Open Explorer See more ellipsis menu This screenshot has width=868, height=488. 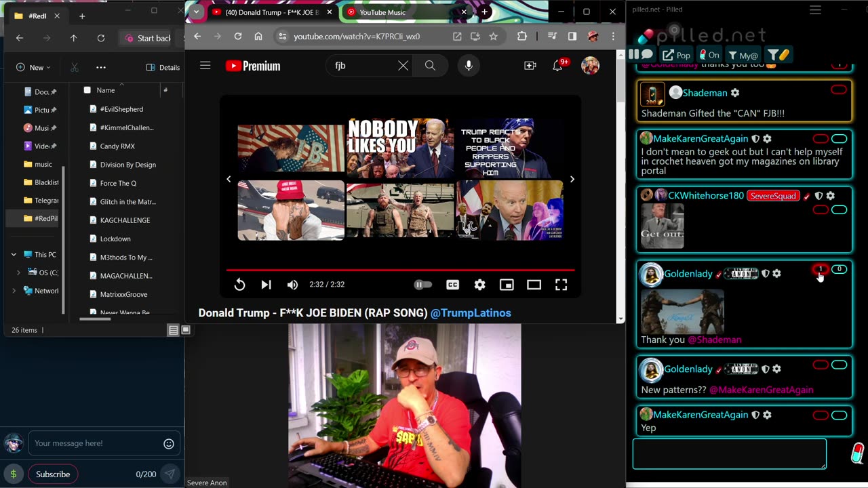(x=101, y=67)
